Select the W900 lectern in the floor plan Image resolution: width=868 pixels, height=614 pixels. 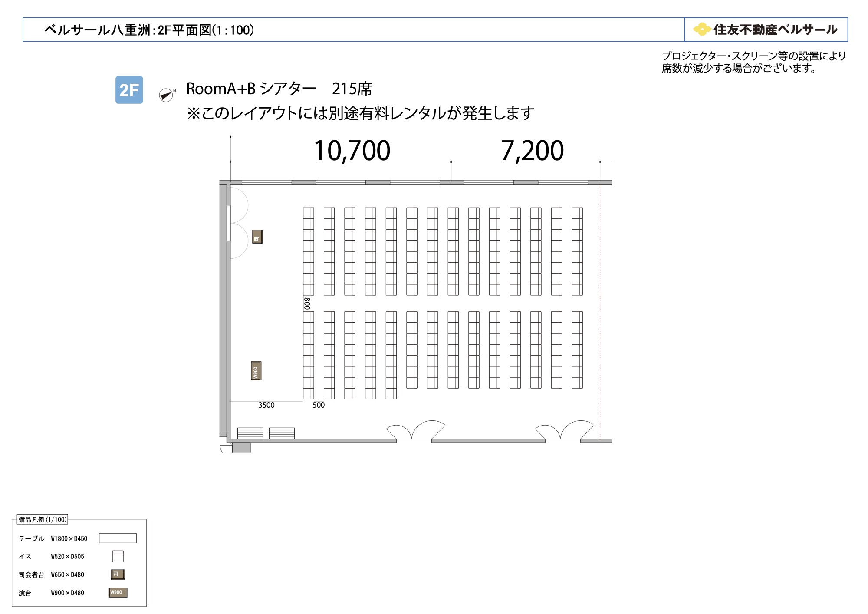click(256, 371)
